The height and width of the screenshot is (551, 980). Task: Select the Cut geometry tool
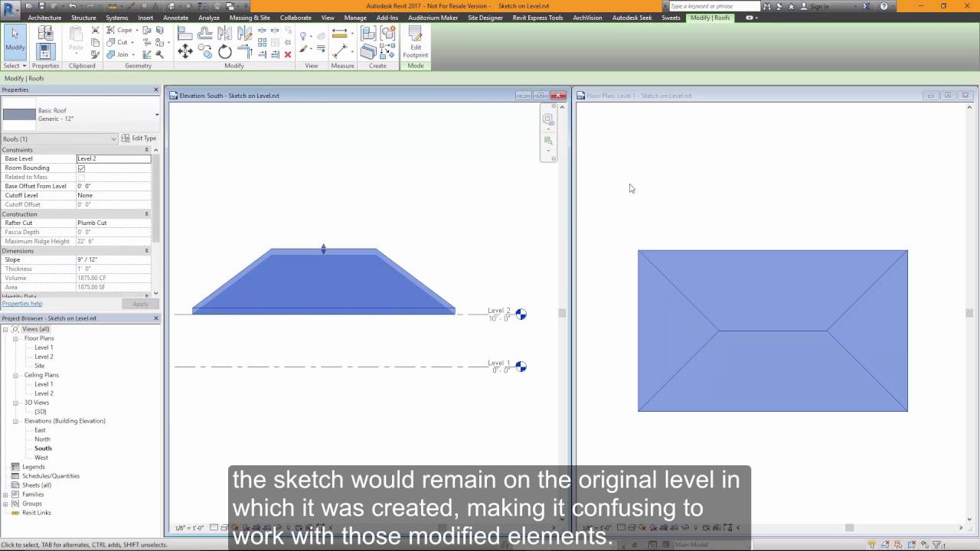point(119,42)
